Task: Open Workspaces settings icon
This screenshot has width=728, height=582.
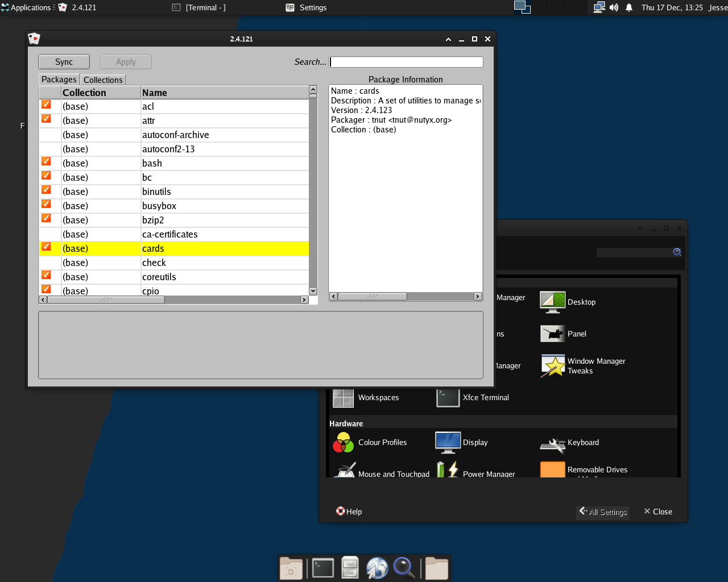Action: coord(343,397)
